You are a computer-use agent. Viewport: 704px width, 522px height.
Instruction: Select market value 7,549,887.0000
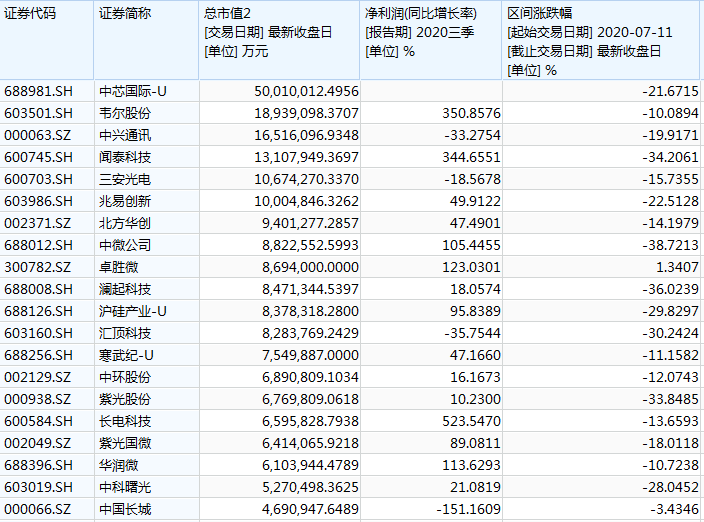tap(310, 355)
